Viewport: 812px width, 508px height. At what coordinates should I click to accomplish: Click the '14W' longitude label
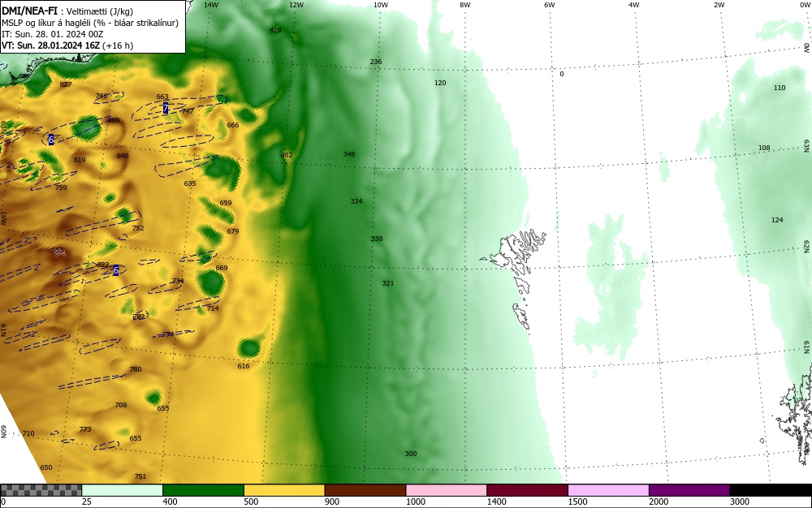211,5
